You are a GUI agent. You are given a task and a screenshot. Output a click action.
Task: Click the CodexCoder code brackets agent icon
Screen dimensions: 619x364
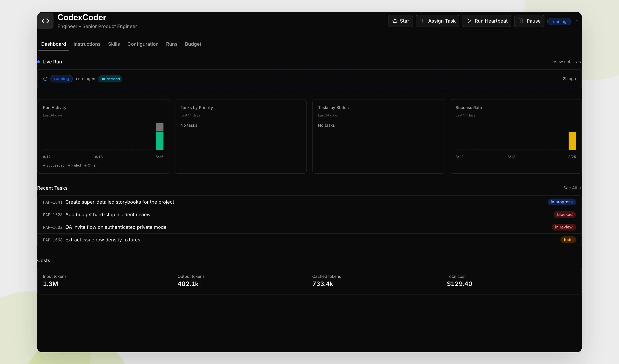45,21
